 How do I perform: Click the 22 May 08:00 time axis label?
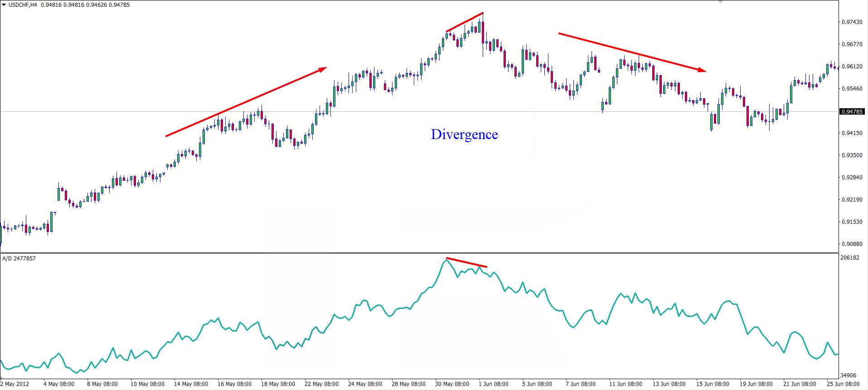click(321, 384)
